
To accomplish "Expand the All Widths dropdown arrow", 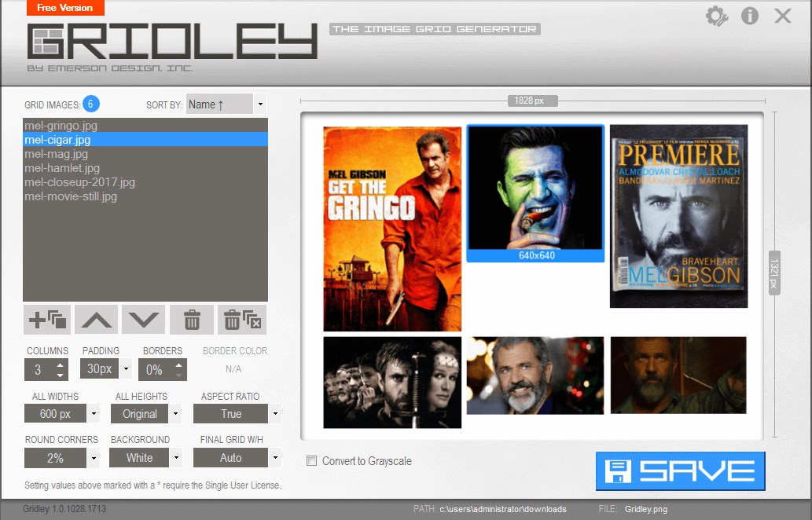I will click(x=94, y=413).
